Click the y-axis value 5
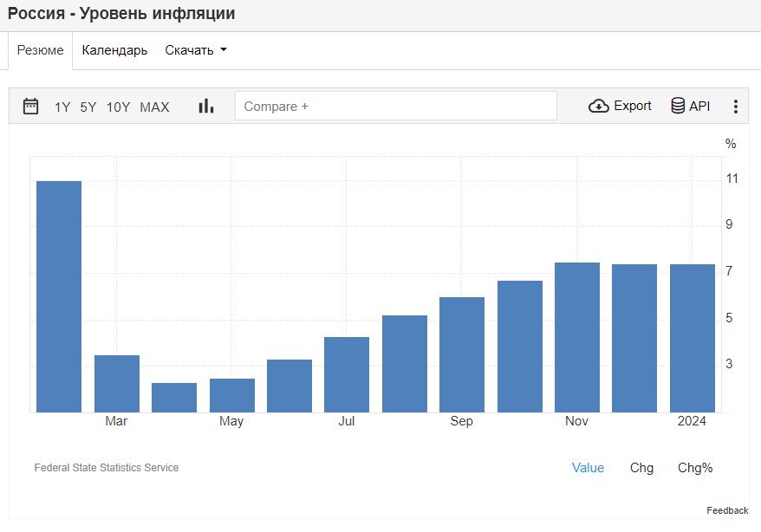This screenshot has width=761, height=532. pyautogui.click(x=729, y=318)
